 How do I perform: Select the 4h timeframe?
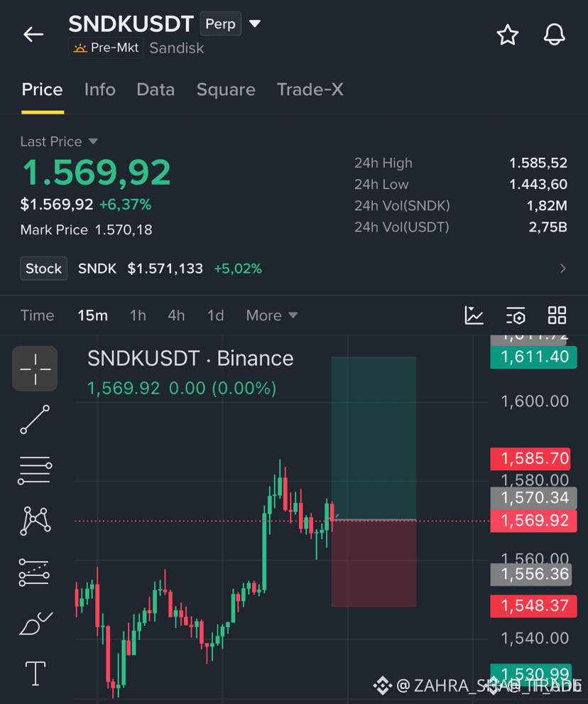pos(176,315)
